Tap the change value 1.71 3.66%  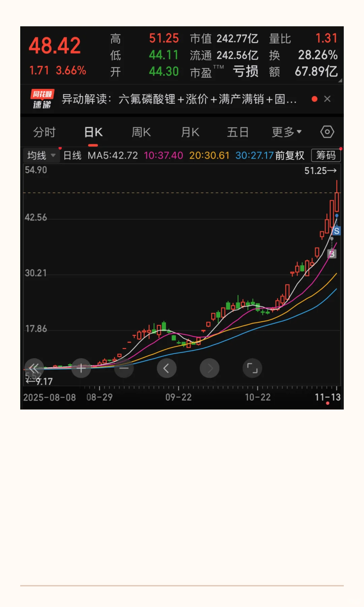tap(58, 70)
